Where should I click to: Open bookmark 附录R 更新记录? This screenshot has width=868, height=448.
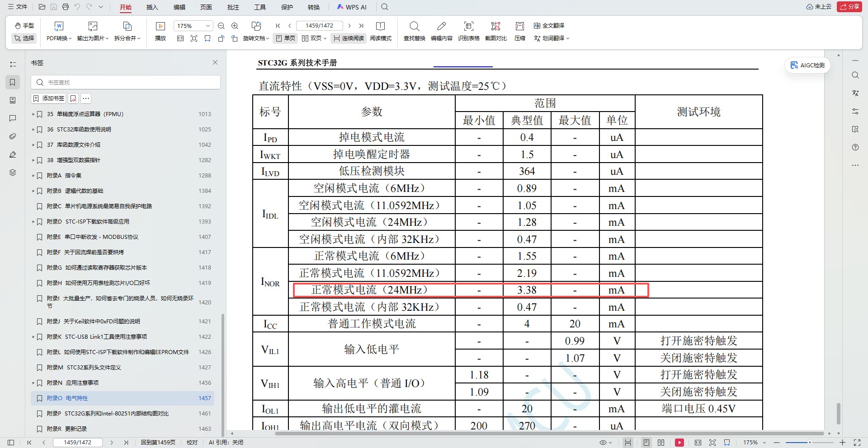[x=67, y=429]
